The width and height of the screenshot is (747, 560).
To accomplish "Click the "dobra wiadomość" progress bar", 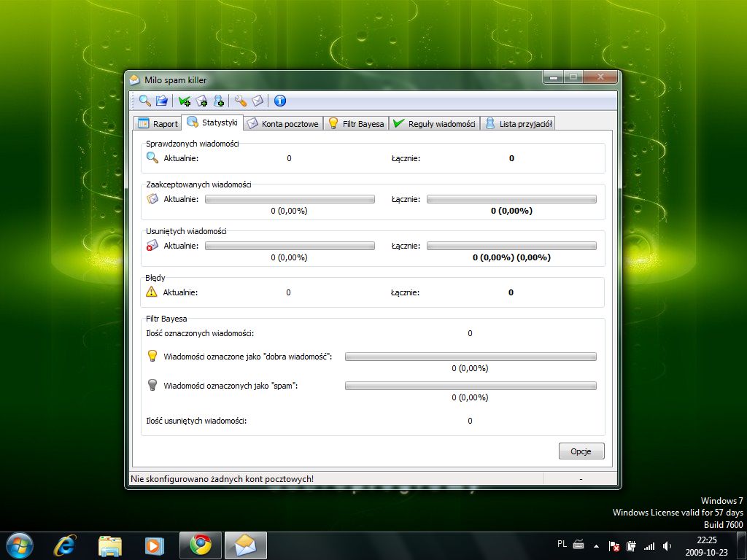I will point(471,357).
